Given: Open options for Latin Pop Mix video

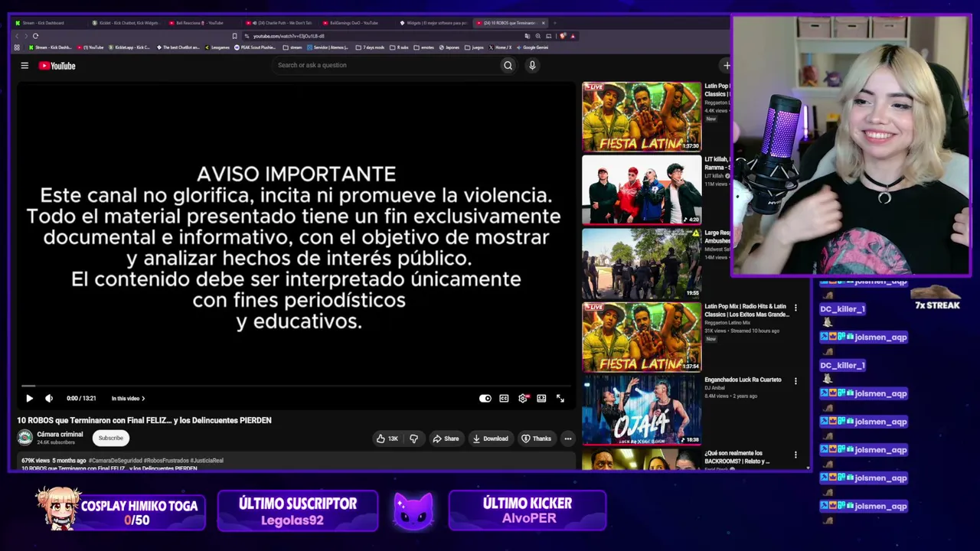Looking at the screenshot, I should pos(795,308).
